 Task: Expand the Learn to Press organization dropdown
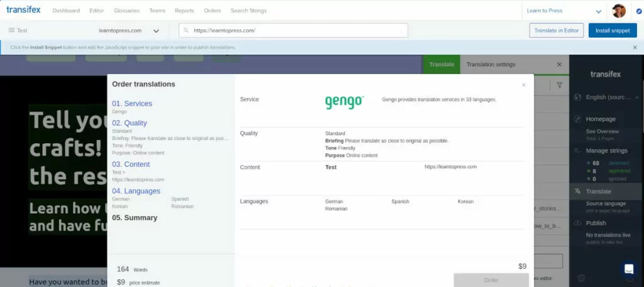564,11
